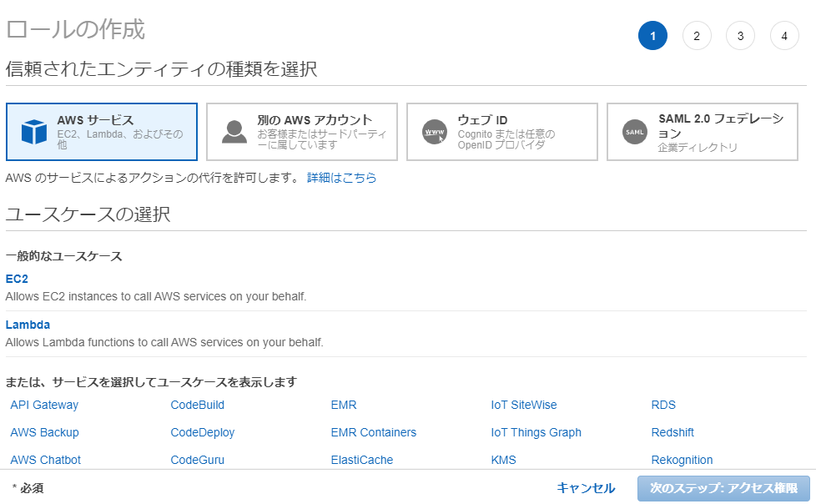This screenshot has width=816, height=504.
Task: Select IoT SiteWise service
Action: (x=523, y=405)
